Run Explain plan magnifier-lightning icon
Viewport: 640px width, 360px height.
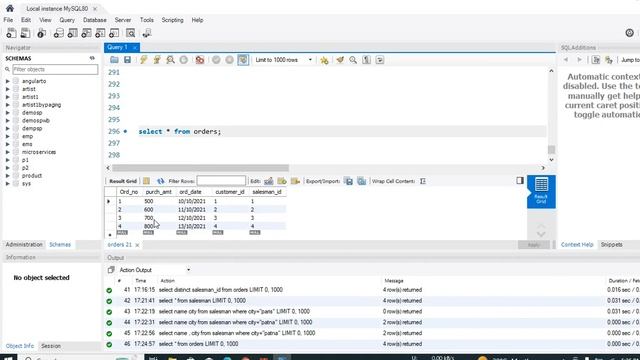point(170,60)
